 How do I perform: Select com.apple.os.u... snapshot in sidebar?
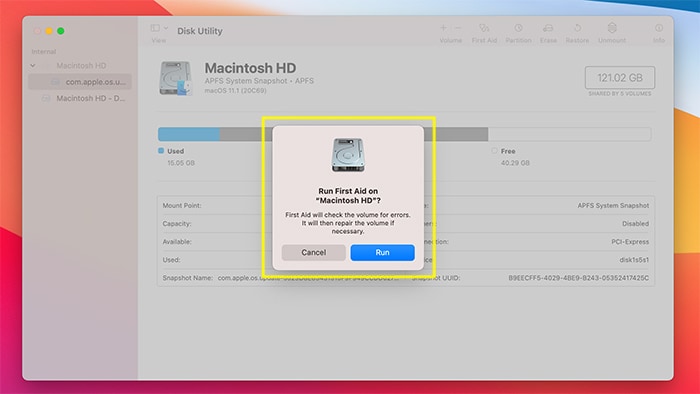(80, 82)
